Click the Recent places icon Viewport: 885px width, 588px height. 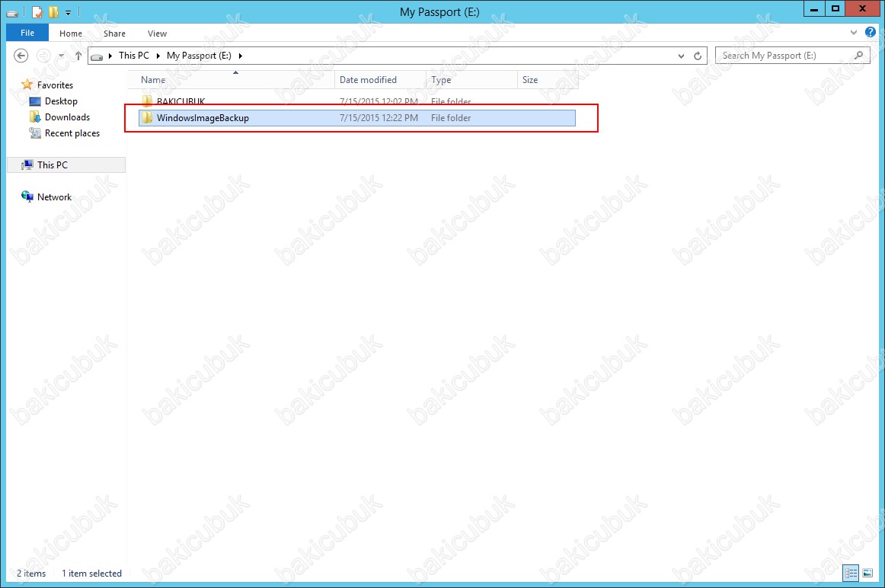[35, 133]
